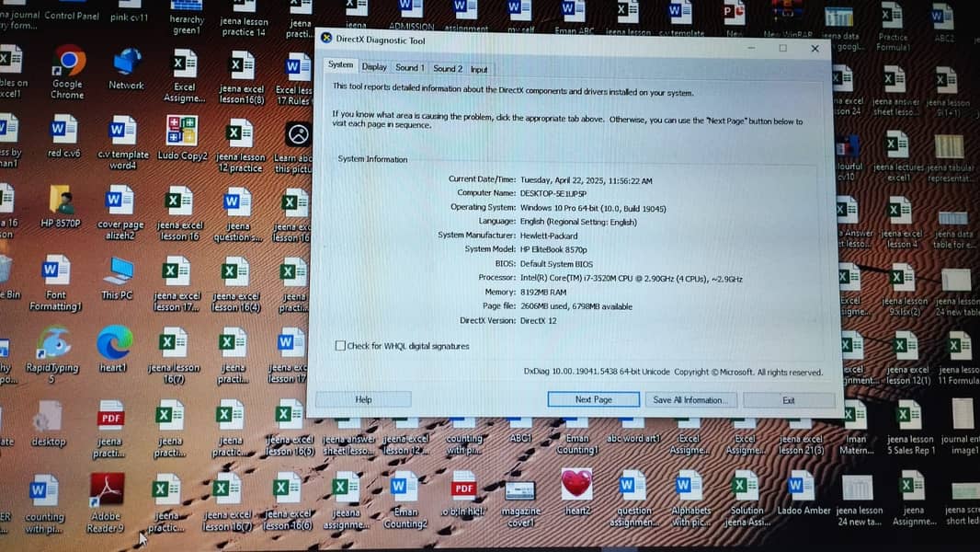Select the HP 8570P desktop icon
The width and height of the screenshot is (980, 552).
tap(61, 206)
